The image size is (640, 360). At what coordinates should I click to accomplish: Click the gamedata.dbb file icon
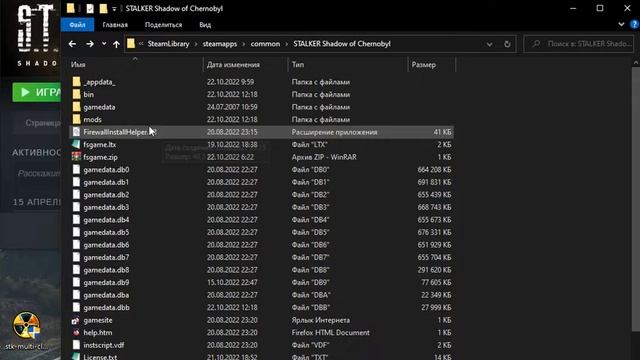76,308
